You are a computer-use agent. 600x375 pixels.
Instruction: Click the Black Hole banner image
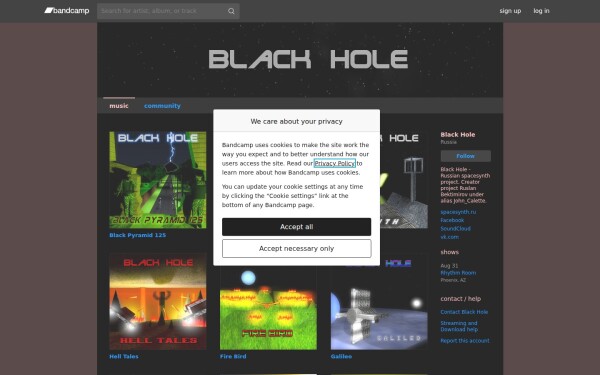pos(300,60)
